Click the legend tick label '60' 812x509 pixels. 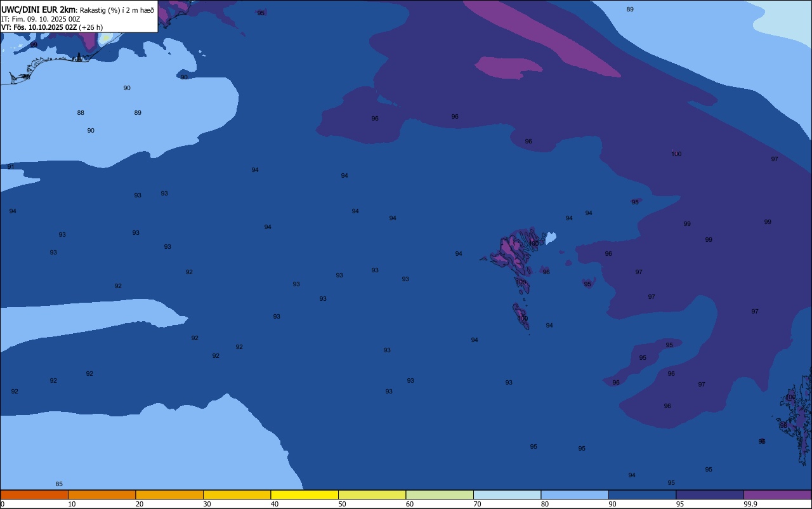410,504
